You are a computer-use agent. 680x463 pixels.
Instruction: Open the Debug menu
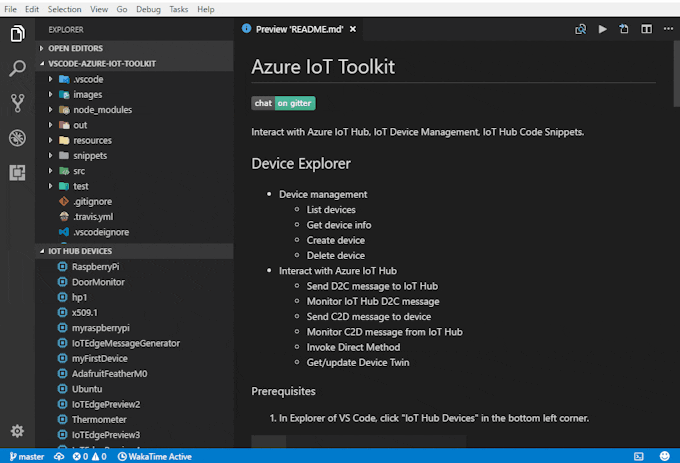point(148,9)
